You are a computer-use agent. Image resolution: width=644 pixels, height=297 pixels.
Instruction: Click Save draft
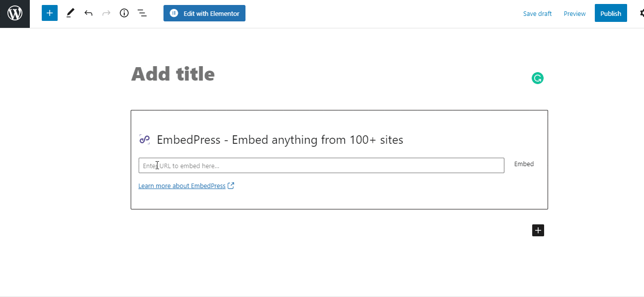pyautogui.click(x=537, y=13)
